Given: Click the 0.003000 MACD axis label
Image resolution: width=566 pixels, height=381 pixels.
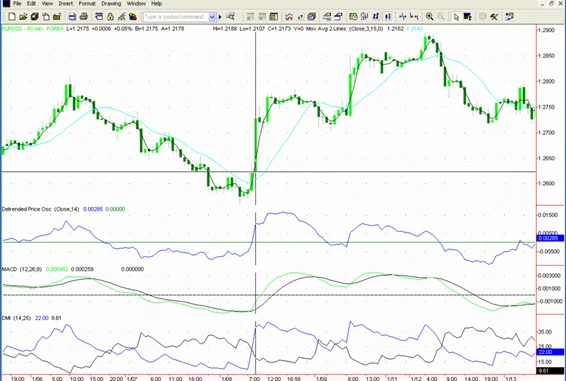Looking at the screenshot, I should 549,276.
